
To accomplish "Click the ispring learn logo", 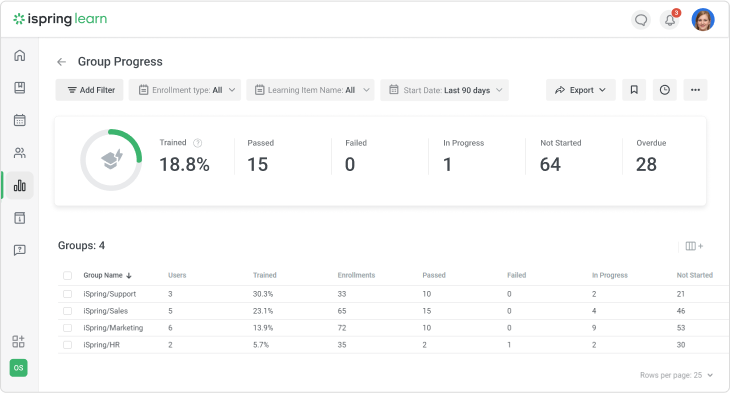I will pyautogui.click(x=60, y=19).
